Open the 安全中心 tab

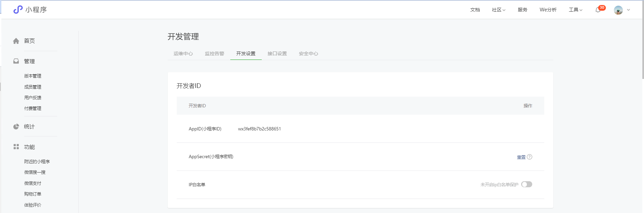308,54
